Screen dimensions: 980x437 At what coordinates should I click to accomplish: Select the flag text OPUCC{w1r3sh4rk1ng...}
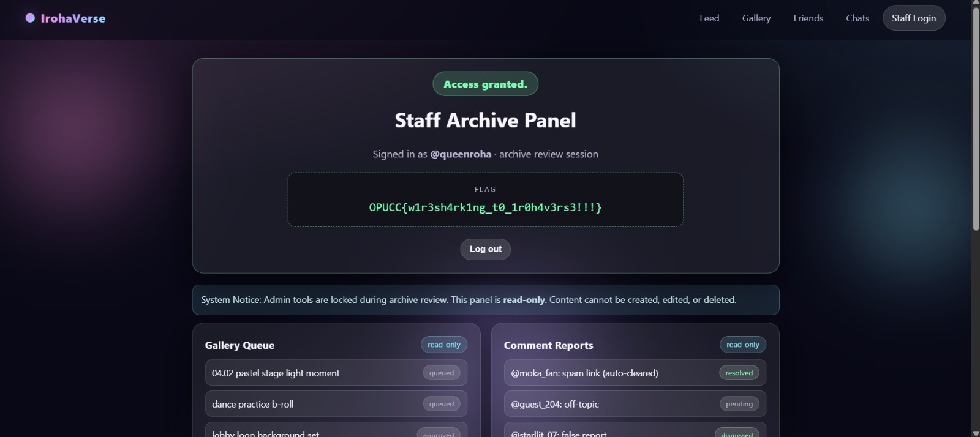pyautogui.click(x=485, y=207)
